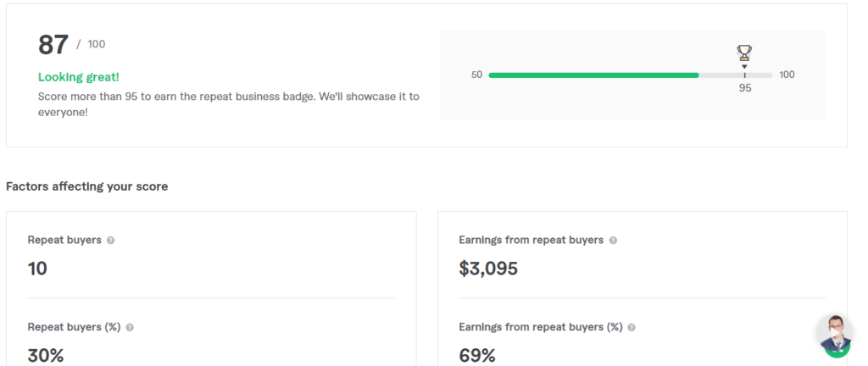Click the 30% repeat buyers value

46,356
